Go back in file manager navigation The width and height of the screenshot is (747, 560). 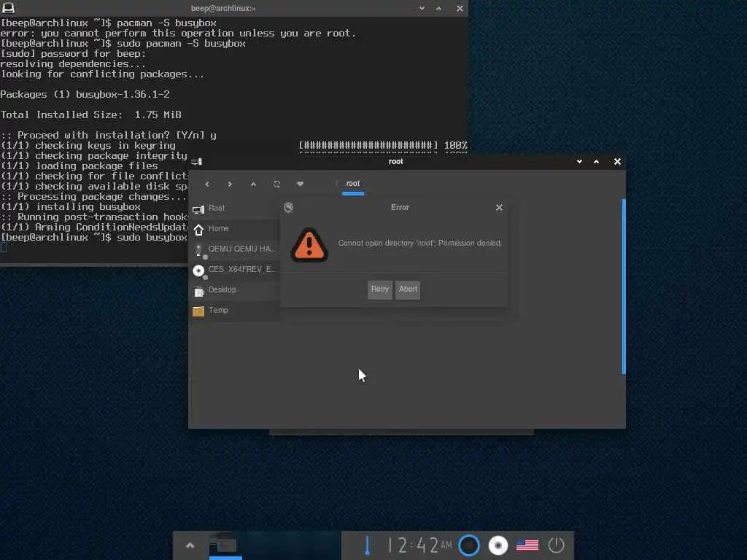click(206, 184)
